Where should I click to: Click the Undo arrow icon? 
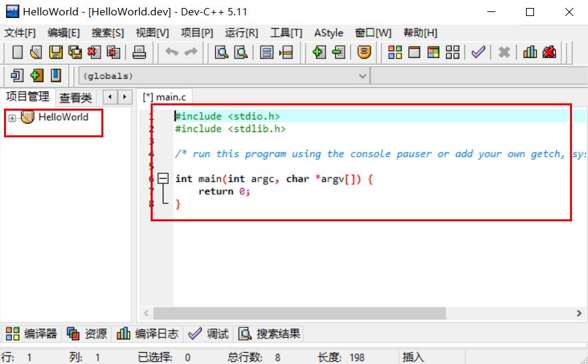tap(172, 52)
